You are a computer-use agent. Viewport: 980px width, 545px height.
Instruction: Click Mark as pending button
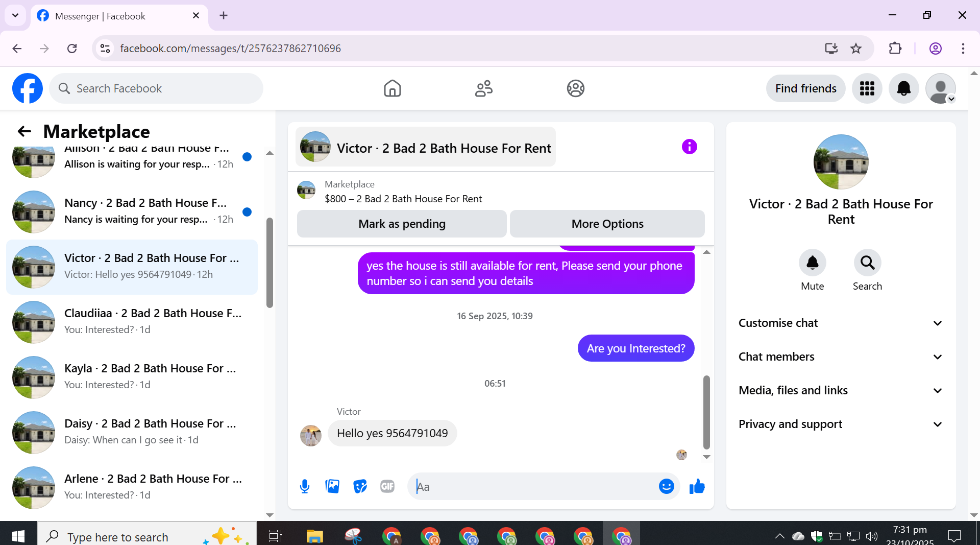(402, 224)
